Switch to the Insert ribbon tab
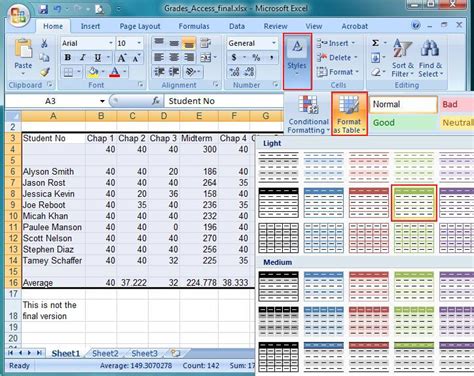This screenshot has width=474, height=376. pyautogui.click(x=90, y=26)
